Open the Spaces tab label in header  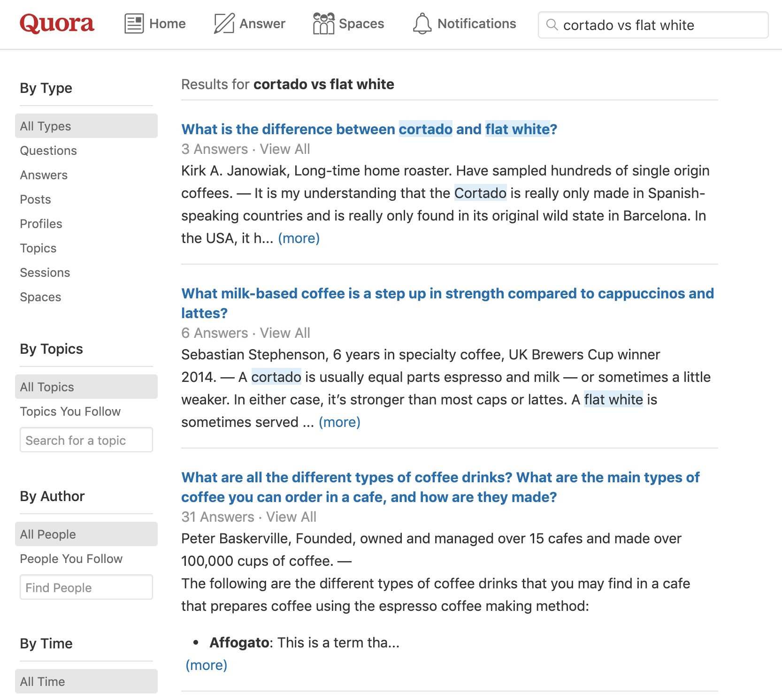361,23
